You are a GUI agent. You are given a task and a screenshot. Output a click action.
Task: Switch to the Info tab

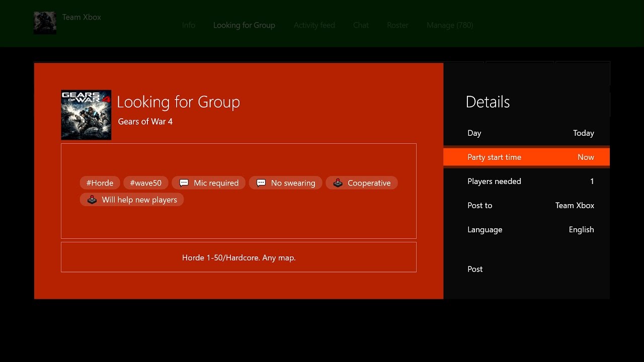click(x=189, y=25)
